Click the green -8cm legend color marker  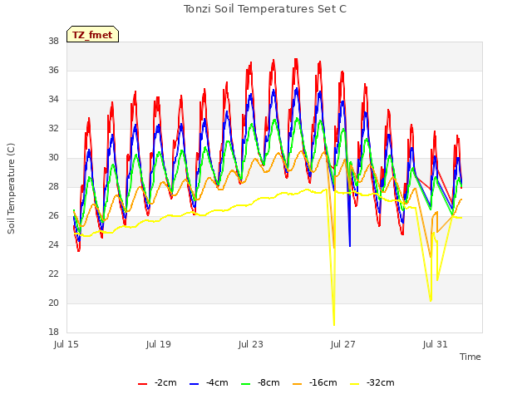[246, 384]
